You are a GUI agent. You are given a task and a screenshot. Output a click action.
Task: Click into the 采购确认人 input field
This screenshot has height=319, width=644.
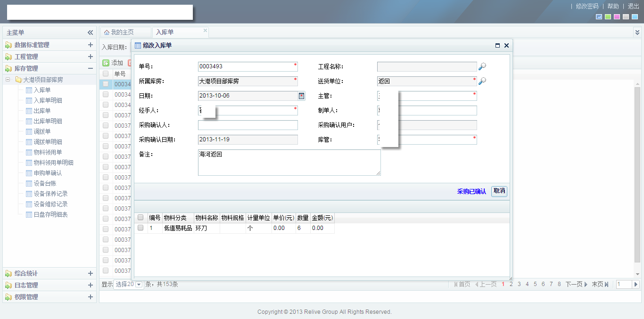click(248, 125)
